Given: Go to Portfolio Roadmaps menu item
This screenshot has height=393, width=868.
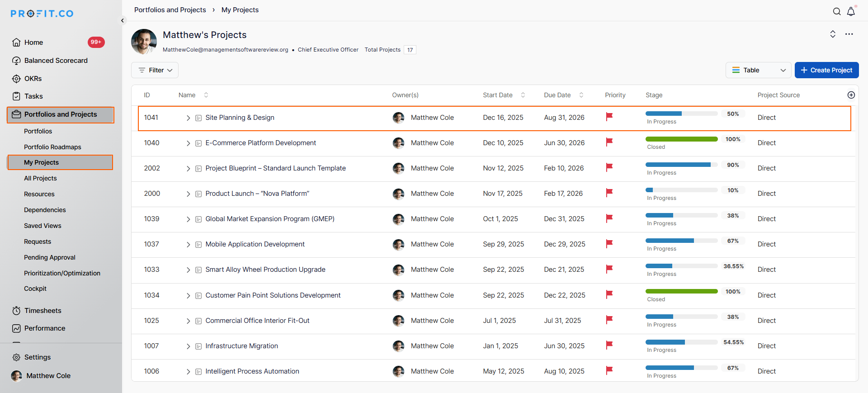Looking at the screenshot, I should tap(52, 147).
